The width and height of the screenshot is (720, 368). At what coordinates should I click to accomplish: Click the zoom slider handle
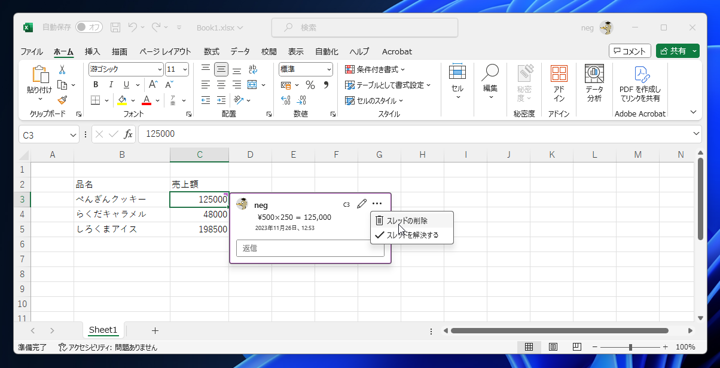pos(631,347)
